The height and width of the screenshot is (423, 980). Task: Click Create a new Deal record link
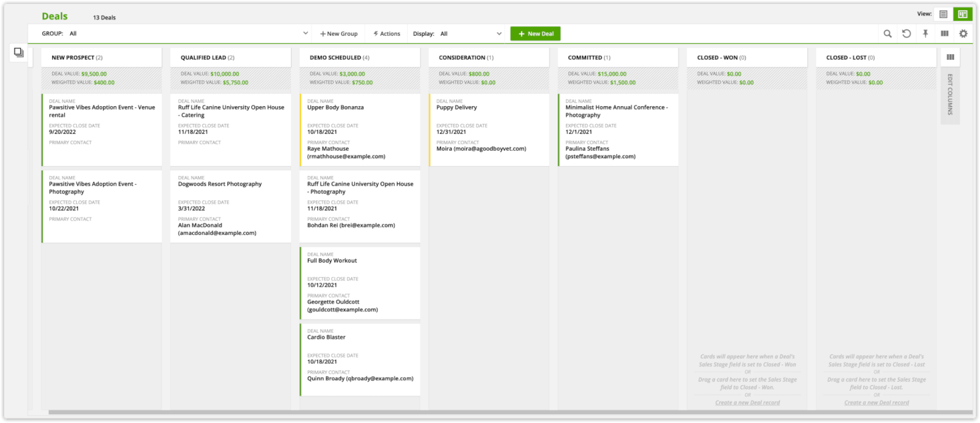[747, 402]
